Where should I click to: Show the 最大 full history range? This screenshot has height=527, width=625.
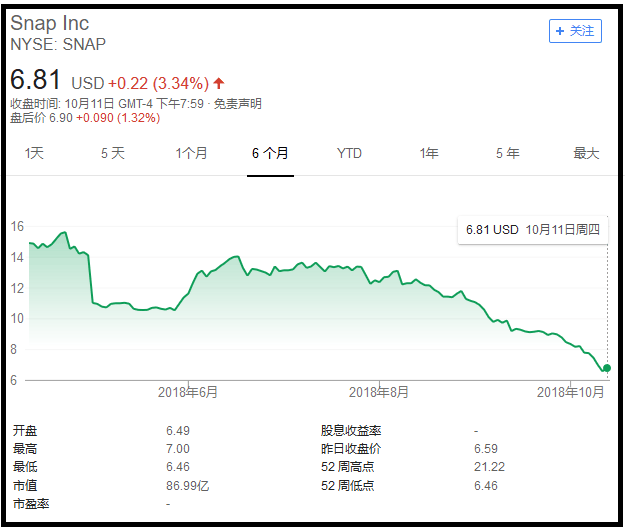pos(586,153)
